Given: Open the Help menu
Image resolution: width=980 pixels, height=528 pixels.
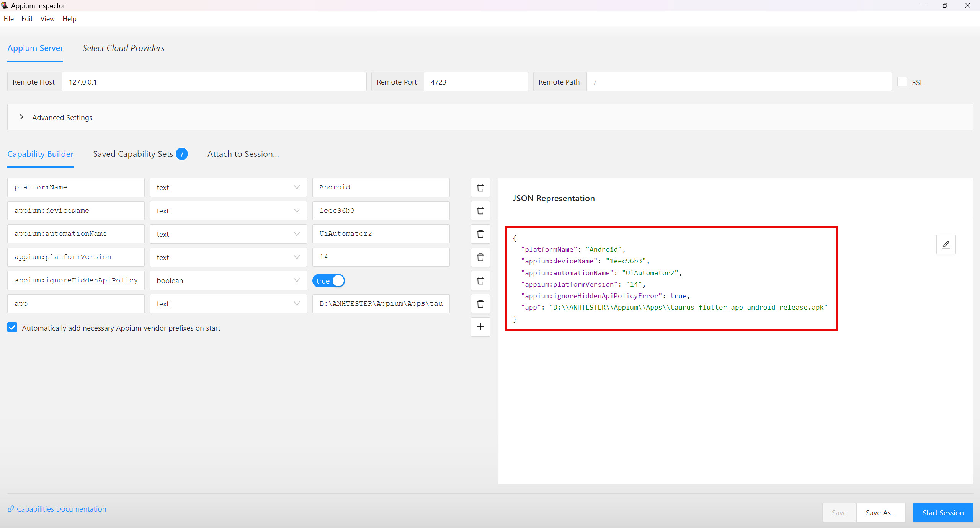Looking at the screenshot, I should click(x=69, y=19).
